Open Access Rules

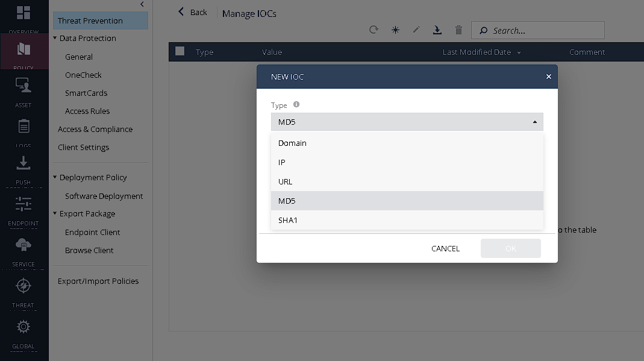[87, 111]
